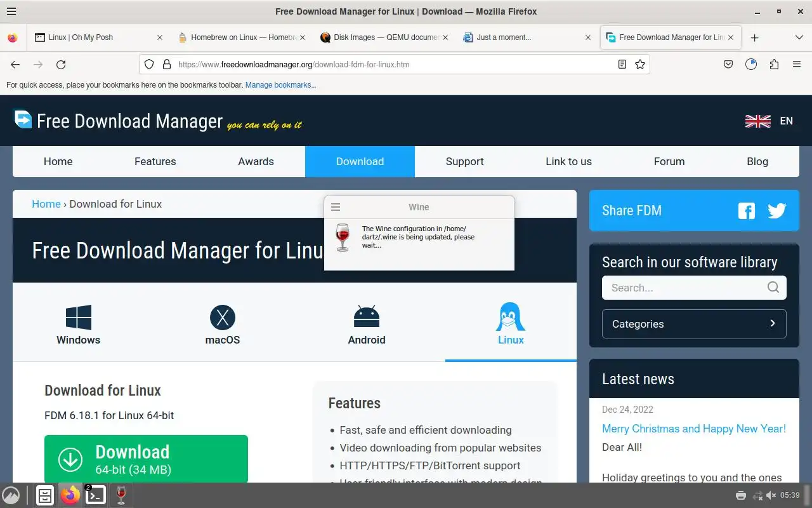Open a new tab with plus
The height and width of the screenshot is (508, 812).
754,37
